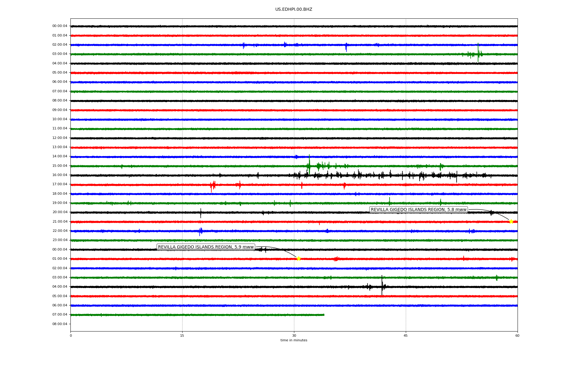Click the 19:00:04 row label
588x368 pixels.
point(60,203)
